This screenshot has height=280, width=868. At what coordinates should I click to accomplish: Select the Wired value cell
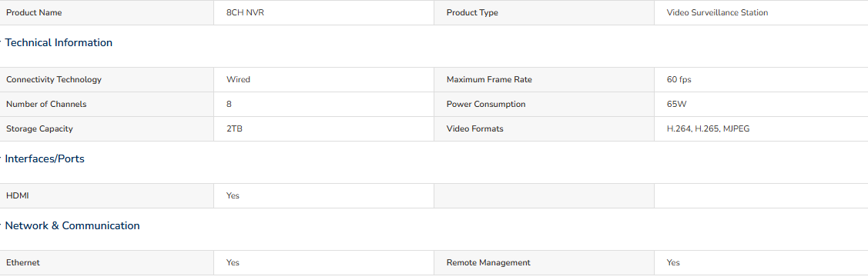coord(323,80)
